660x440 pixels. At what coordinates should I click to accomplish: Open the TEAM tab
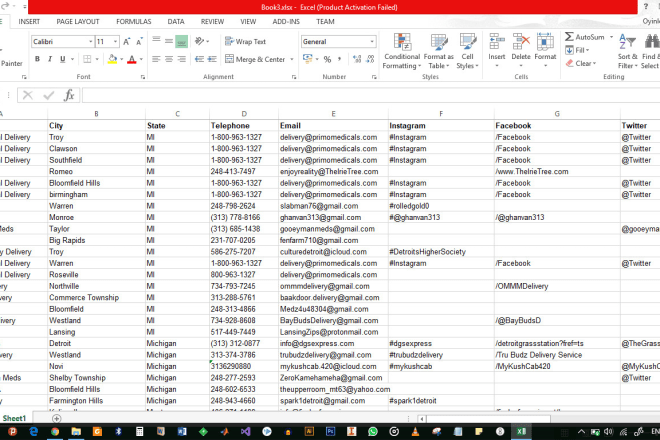325,21
